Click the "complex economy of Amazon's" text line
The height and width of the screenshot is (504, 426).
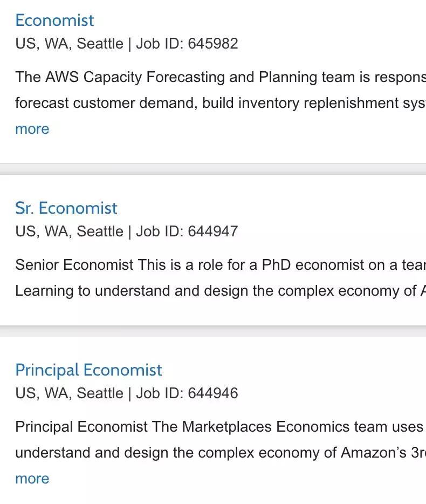click(x=221, y=453)
